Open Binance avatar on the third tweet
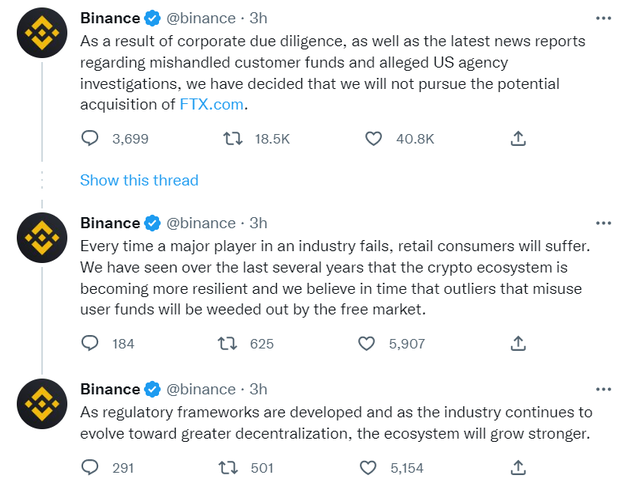Screen dimensions: 630x491 point(42,404)
